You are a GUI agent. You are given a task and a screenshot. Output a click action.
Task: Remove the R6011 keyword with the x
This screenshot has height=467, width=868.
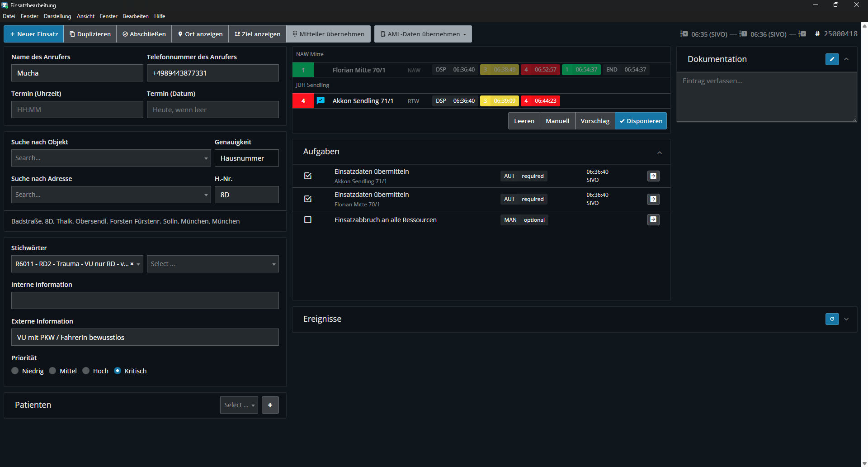(x=132, y=264)
